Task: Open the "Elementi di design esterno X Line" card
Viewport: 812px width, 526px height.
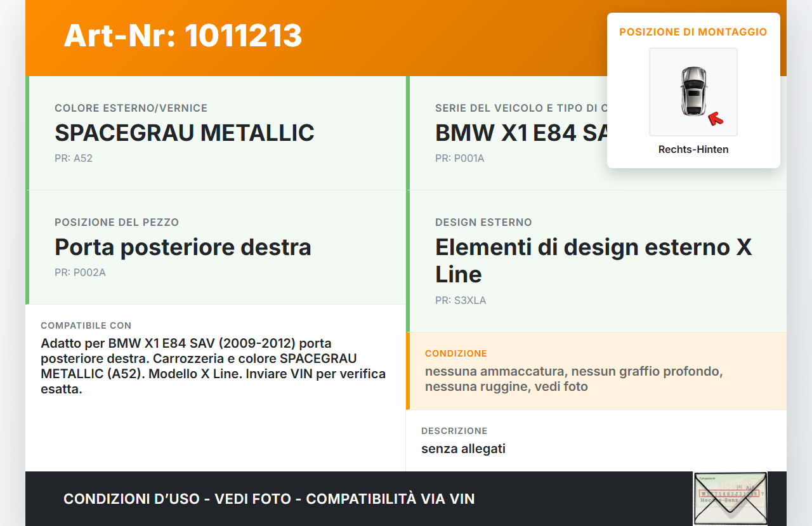Action: click(594, 261)
